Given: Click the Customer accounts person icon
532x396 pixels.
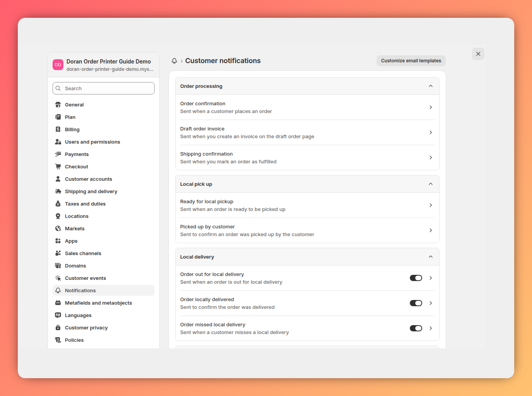Looking at the screenshot, I should [58, 179].
